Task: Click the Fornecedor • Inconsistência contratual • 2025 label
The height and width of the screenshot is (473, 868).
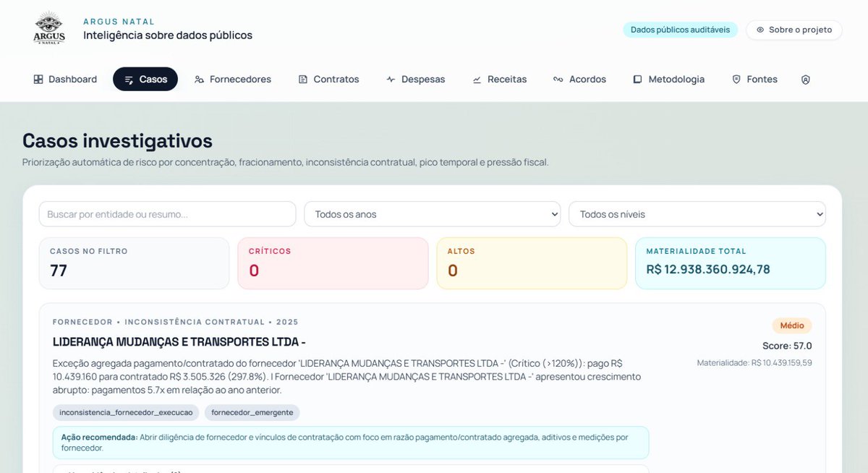Action: (x=176, y=322)
